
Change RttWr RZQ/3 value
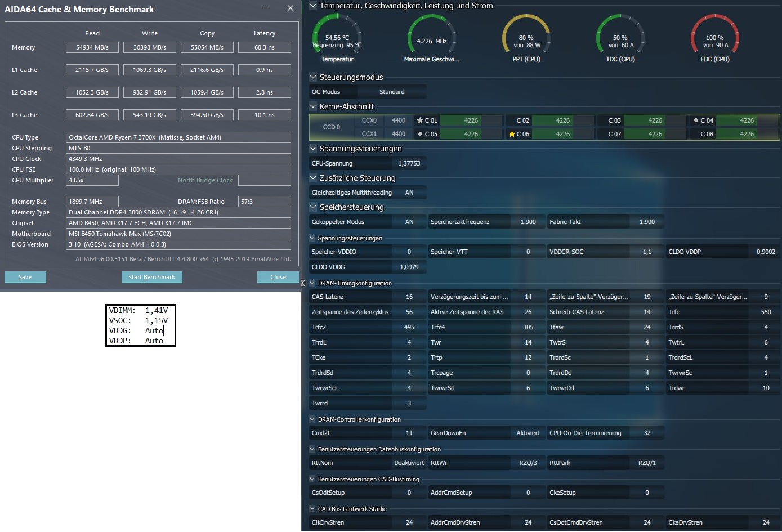tap(528, 463)
